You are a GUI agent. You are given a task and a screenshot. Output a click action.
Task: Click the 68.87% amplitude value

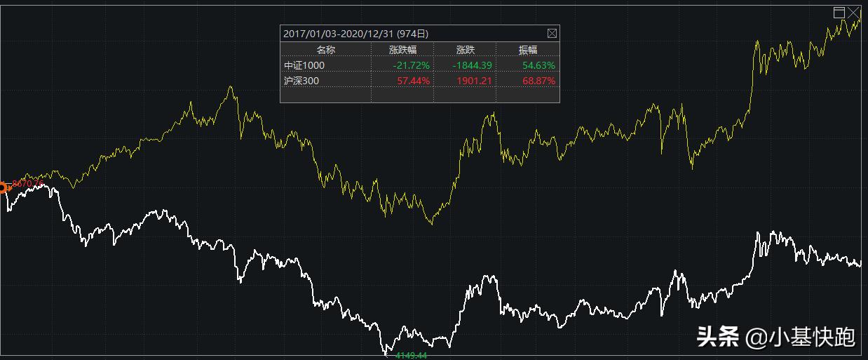(x=539, y=81)
